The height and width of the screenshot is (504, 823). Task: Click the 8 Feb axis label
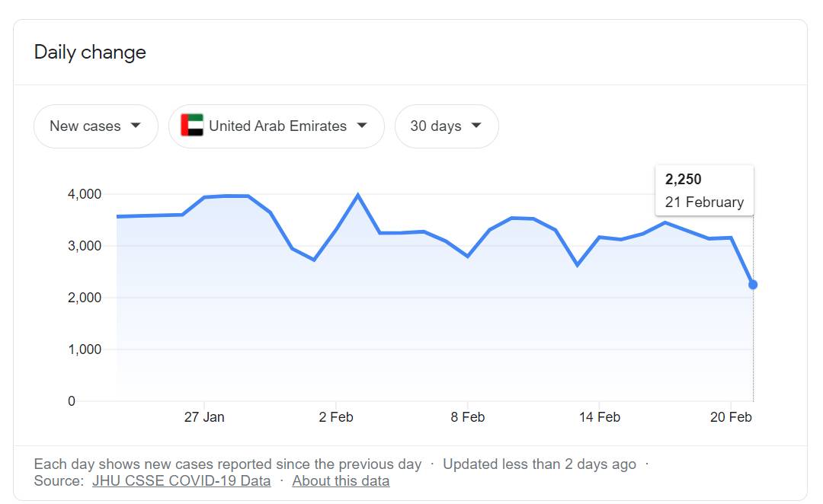[467, 417]
